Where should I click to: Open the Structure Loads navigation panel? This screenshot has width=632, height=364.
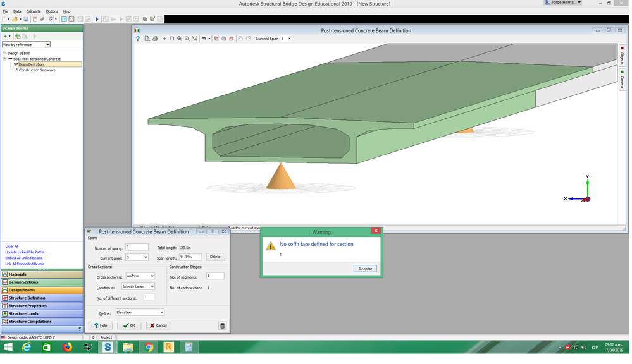coord(42,314)
